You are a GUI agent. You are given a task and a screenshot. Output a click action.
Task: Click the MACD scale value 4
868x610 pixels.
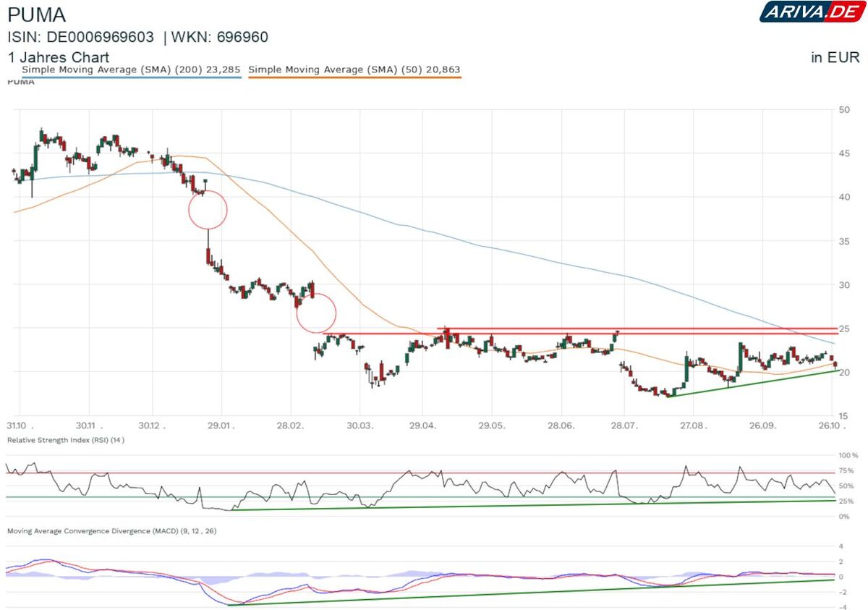tap(841, 546)
